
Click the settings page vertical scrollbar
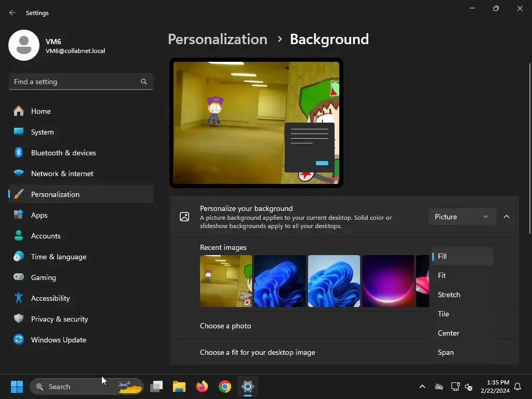click(529, 149)
